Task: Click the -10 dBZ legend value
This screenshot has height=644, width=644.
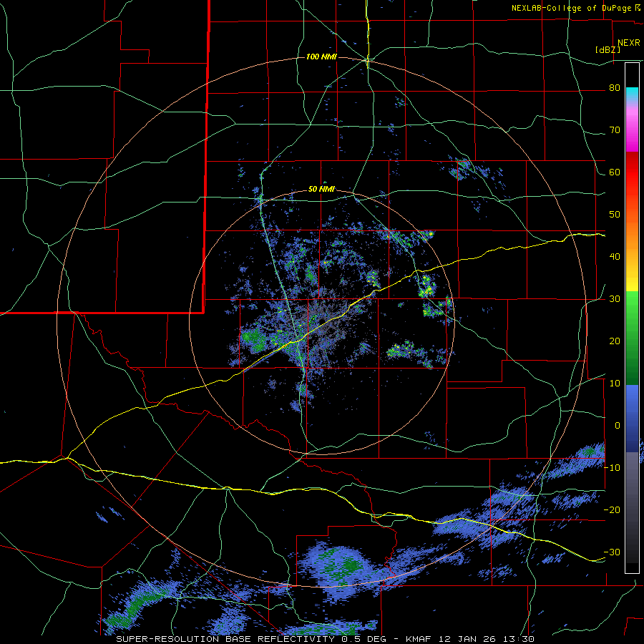Action: pos(612,468)
